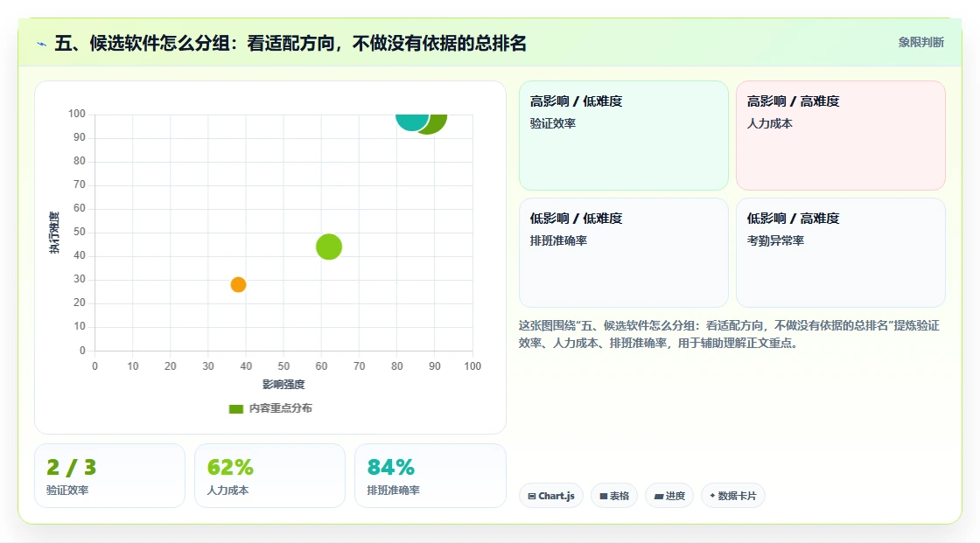Click 验证效率 text in top quadrant card

point(553,123)
